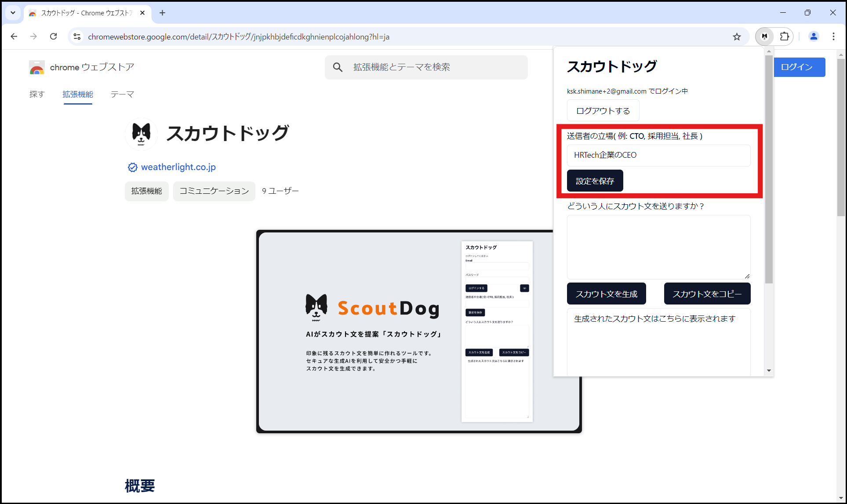Click the スカウトドッグ popup title
Viewport: 847px width, 504px height.
pyautogui.click(x=612, y=67)
